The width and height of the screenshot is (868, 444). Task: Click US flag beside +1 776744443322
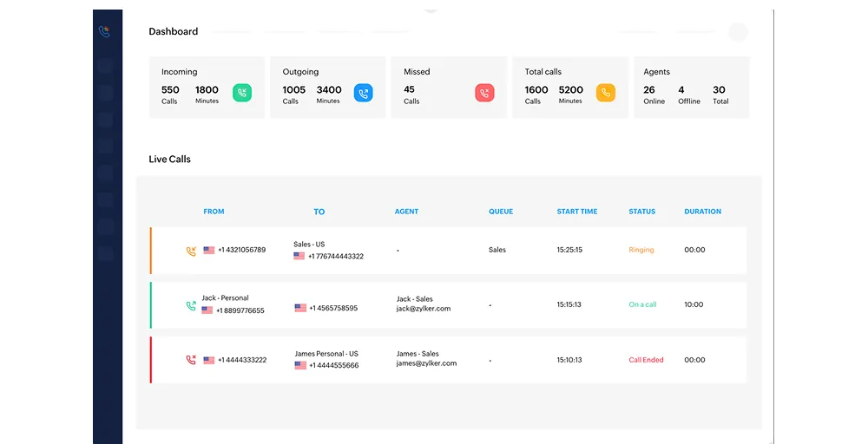point(299,256)
